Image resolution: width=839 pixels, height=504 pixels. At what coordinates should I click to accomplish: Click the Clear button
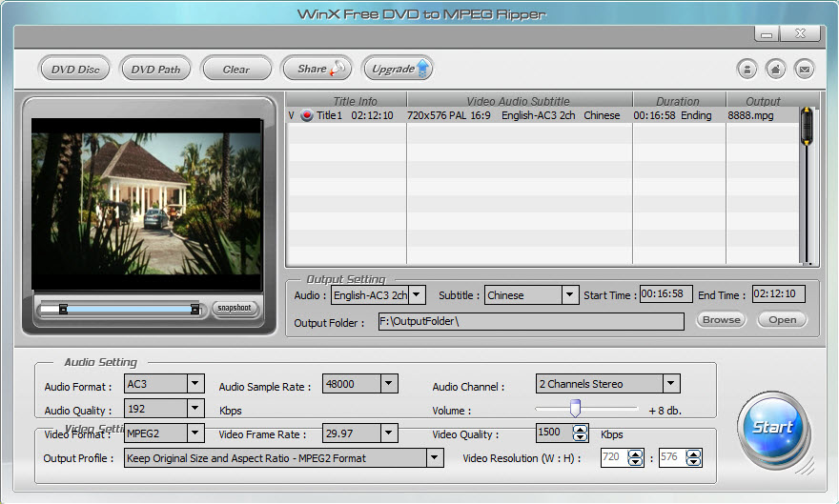(x=236, y=69)
